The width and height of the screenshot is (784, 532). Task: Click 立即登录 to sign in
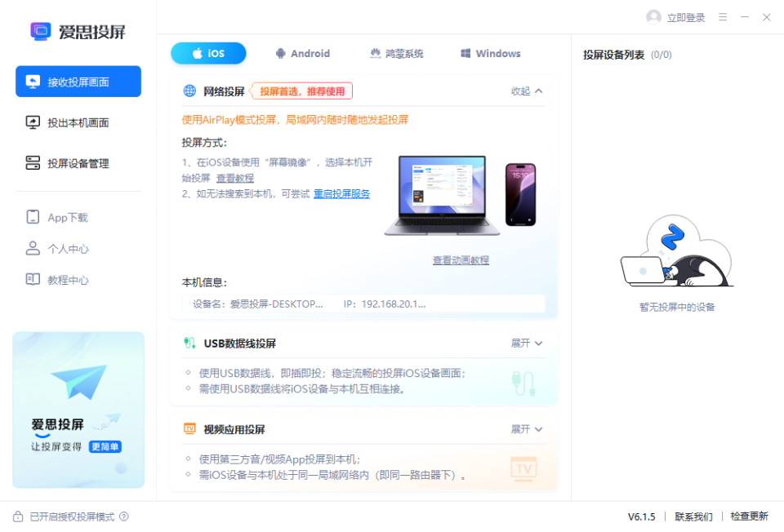[x=686, y=17]
